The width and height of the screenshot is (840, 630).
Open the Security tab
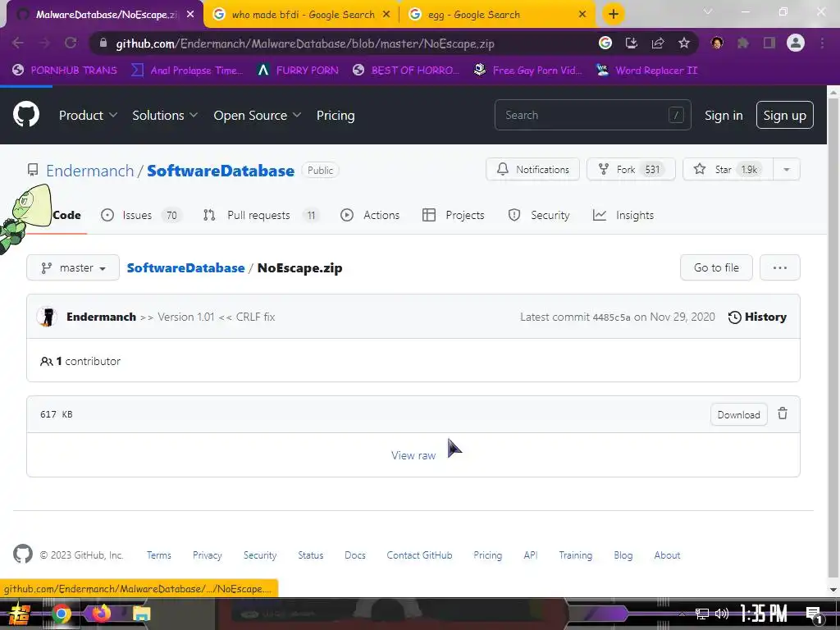click(x=538, y=215)
